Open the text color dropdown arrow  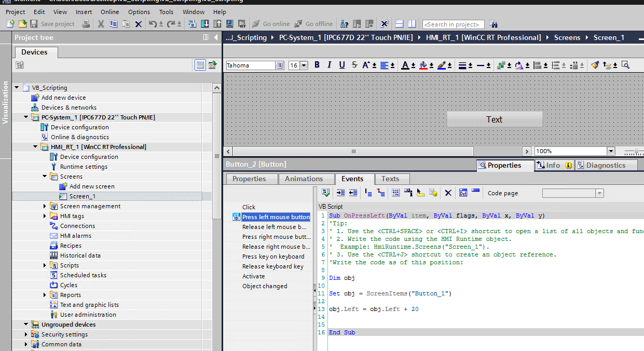(x=414, y=65)
